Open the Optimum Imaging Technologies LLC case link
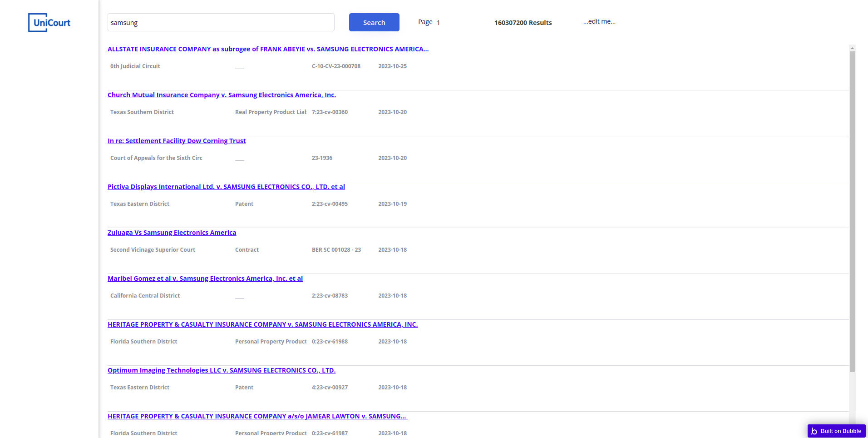The image size is (868, 438). 222,370
